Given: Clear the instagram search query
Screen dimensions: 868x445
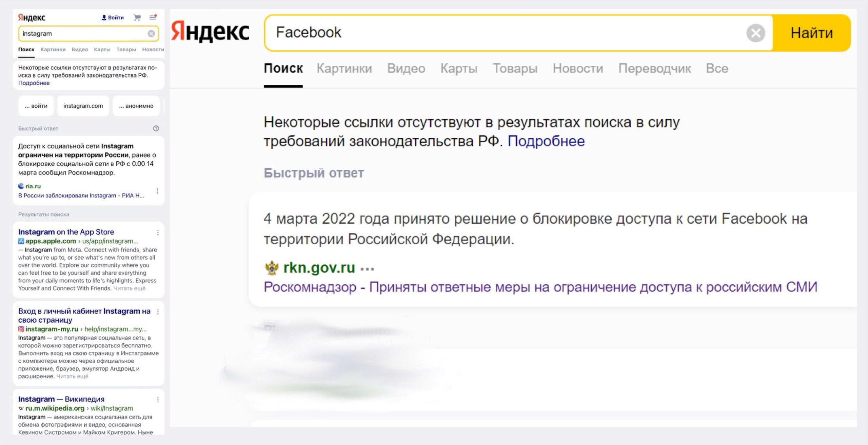Looking at the screenshot, I should coord(151,34).
